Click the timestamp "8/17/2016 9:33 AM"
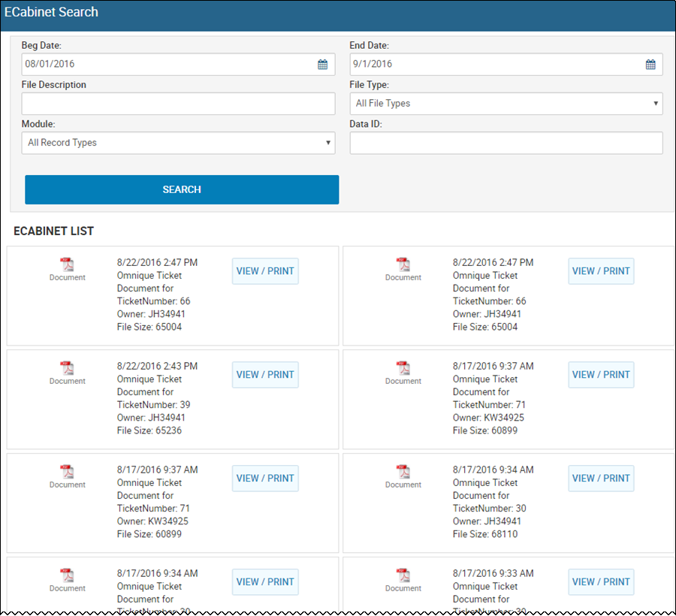Viewport: 676px width, 616px height. 493,573
